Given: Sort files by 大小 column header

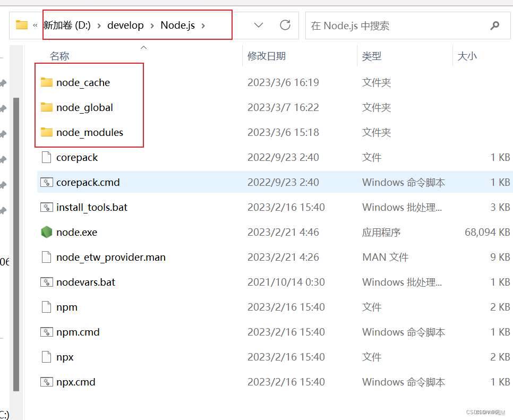Looking at the screenshot, I should click(467, 56).
